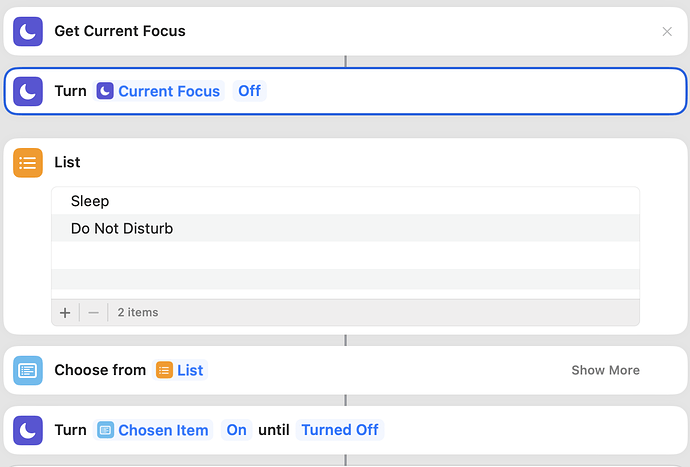690x467 pixels.
Task: Click the Choose from List action icon
Action: tap(28, 370)
